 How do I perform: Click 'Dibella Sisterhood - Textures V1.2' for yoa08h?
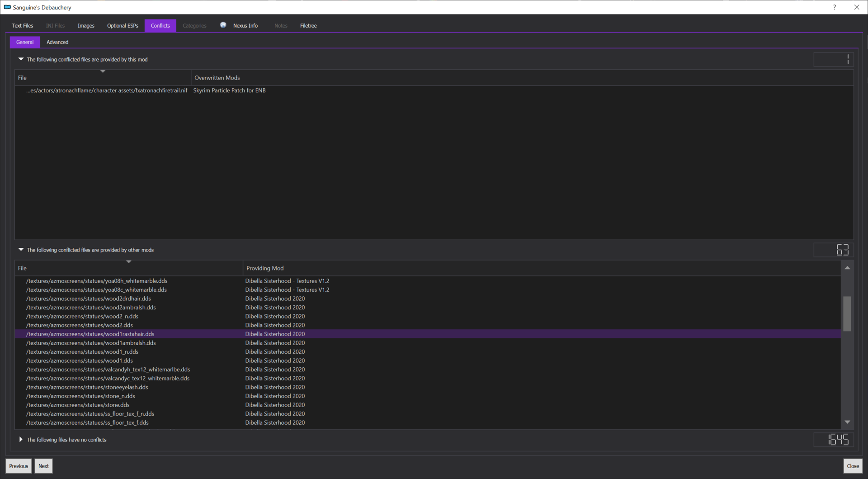coord(287,281)
